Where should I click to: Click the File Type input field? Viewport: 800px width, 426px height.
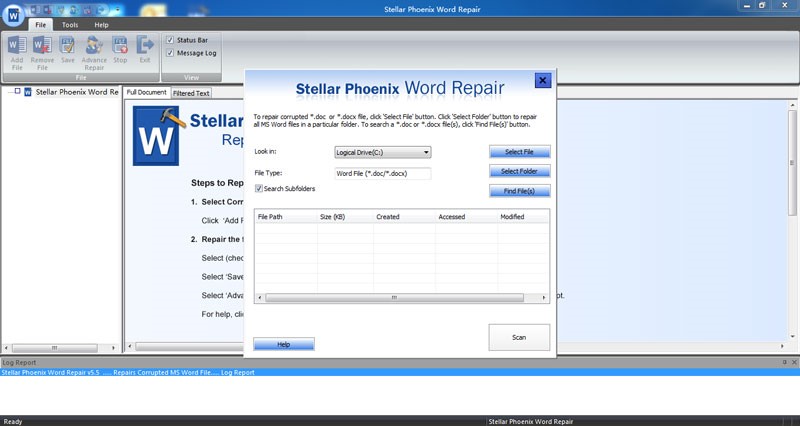tap(383, 173)
